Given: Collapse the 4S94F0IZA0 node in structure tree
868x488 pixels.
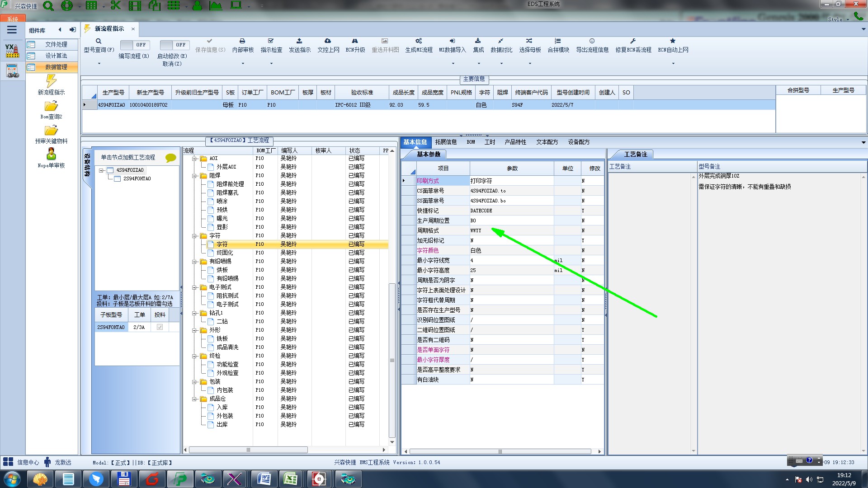Looking at the screenshot, I should click(x=101, y=170).
